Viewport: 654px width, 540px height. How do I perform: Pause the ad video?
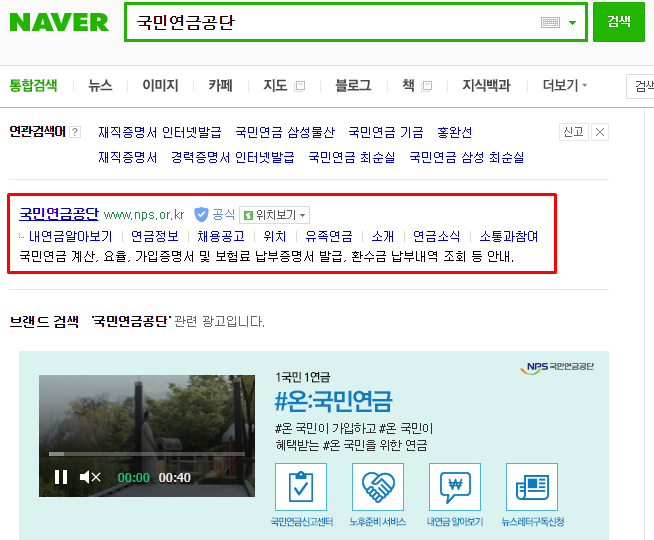pyautogui.click(x=61, y=477)
